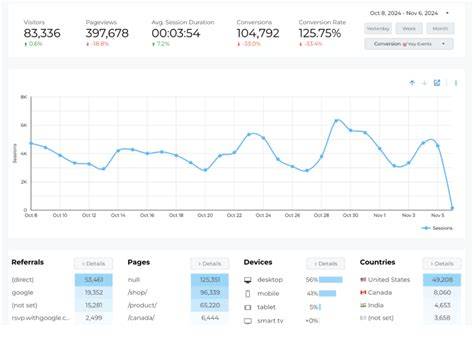Click the down arrow icon above the chart
This screenshot has width=474, height=363.
424,83
